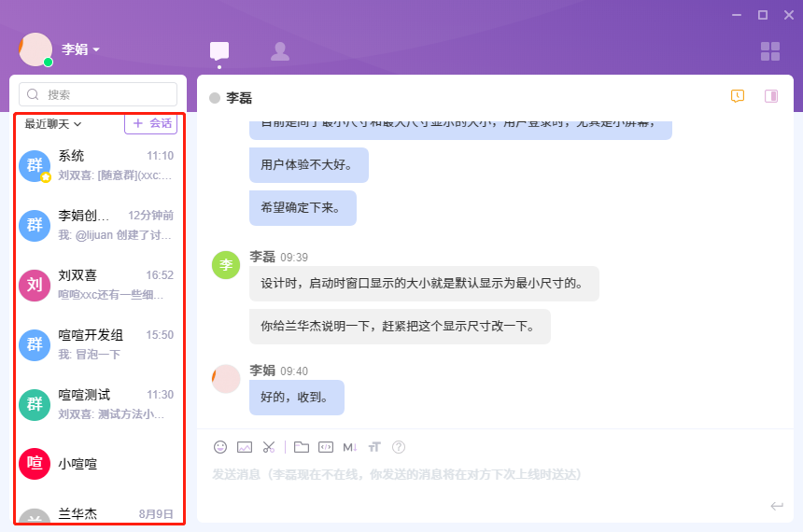The width and height of the screenshot is (803, 532).
Task: Click the send image icon
Action: coord(245,447)
